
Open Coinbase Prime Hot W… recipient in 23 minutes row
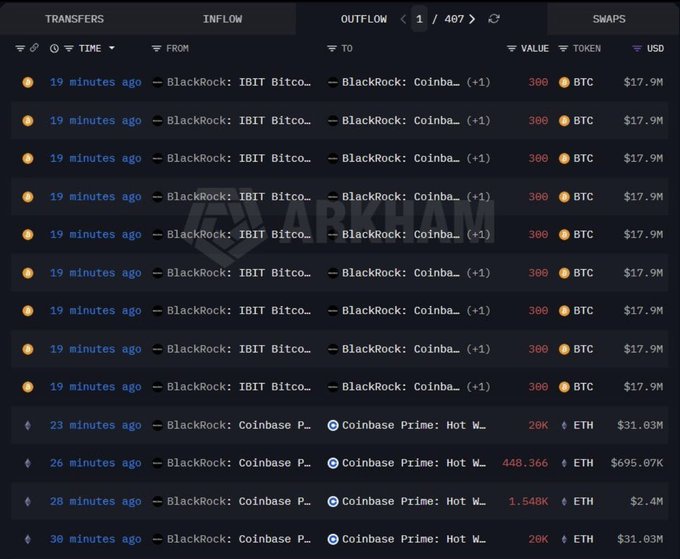414,425
